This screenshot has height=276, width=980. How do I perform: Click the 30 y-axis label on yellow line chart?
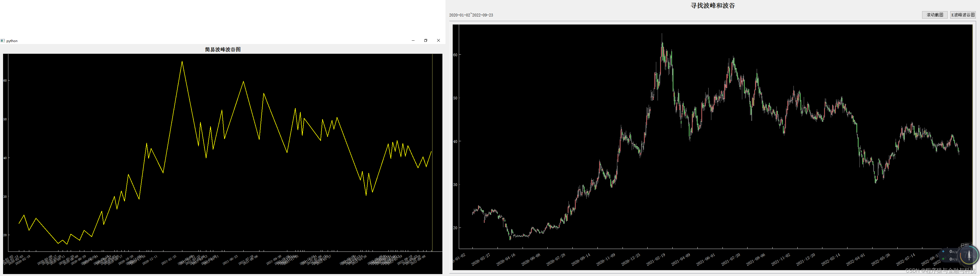[x=5, y=197]
